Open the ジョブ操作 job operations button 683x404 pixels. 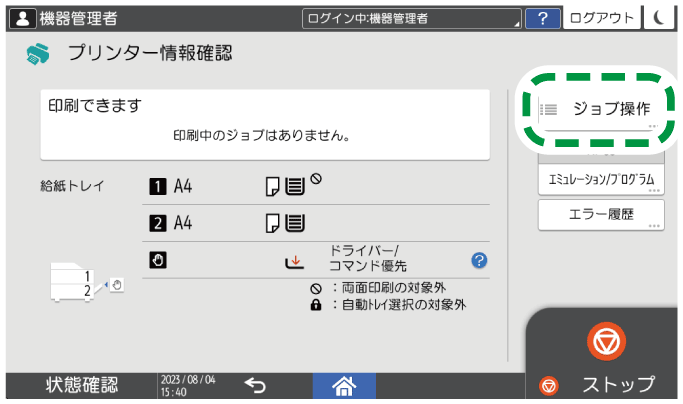pos(600,109)
